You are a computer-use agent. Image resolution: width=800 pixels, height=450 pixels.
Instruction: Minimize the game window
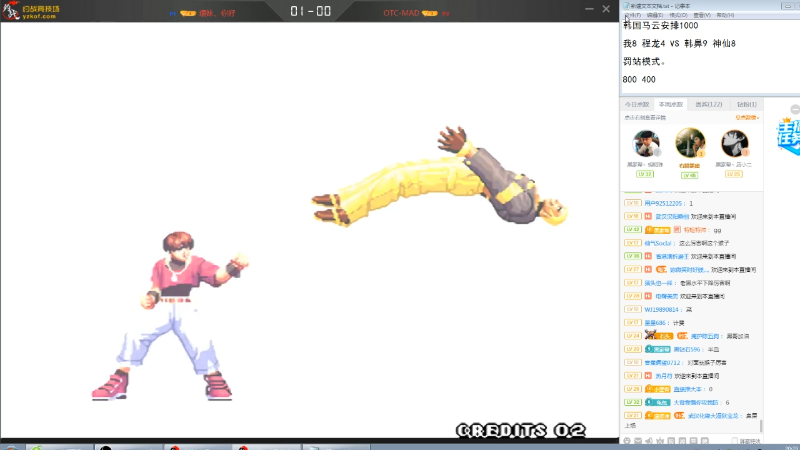pos(589,9)
